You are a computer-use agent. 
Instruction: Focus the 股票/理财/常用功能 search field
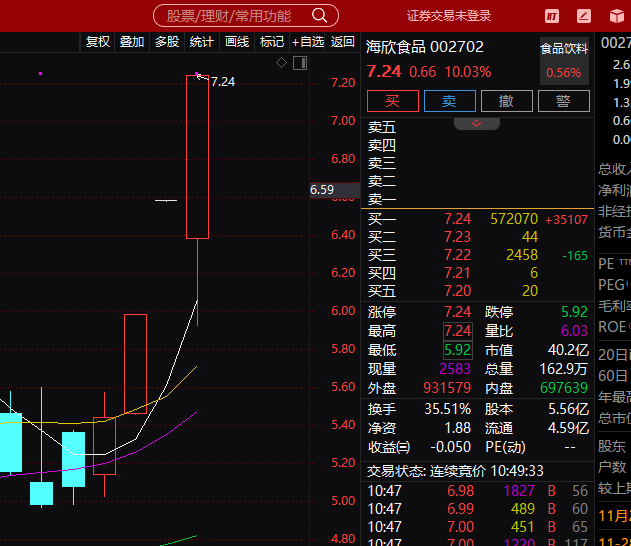click(x=246, y=16)
